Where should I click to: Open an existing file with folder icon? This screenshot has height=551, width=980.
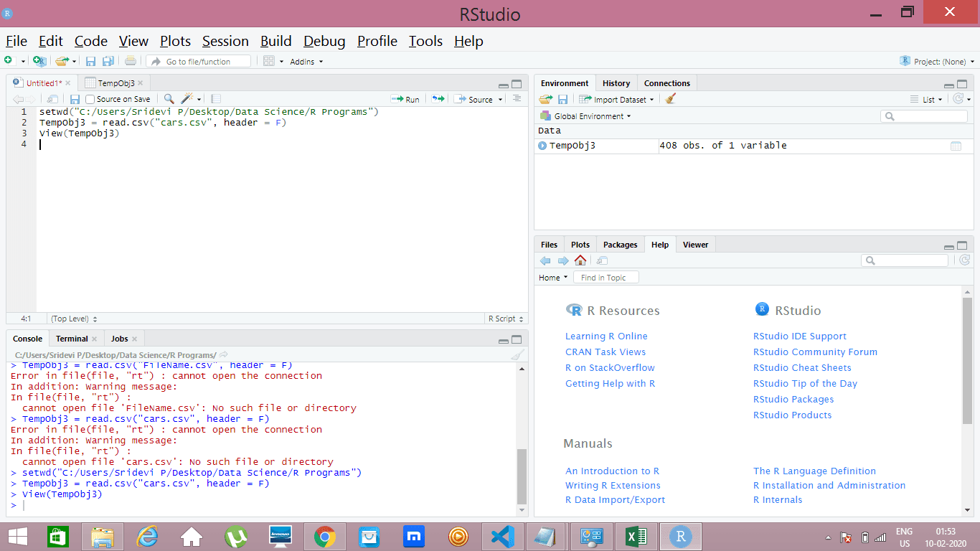point(62,62)
